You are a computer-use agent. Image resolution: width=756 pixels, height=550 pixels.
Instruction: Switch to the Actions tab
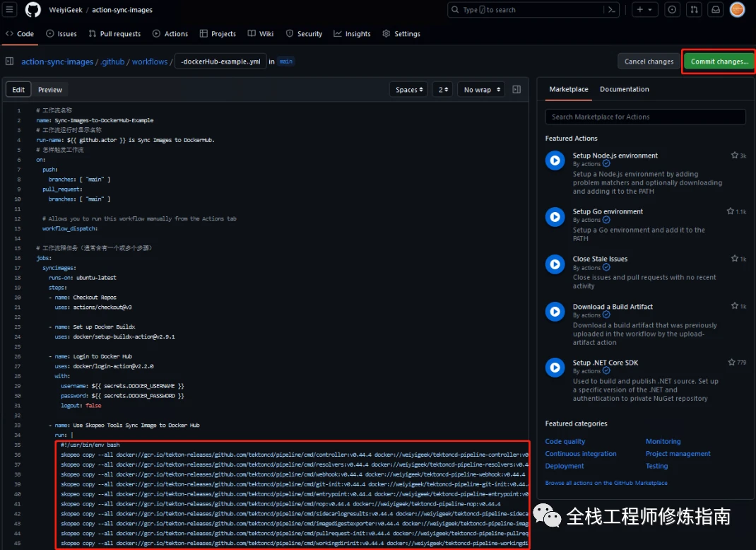click(x=170, y=34)
